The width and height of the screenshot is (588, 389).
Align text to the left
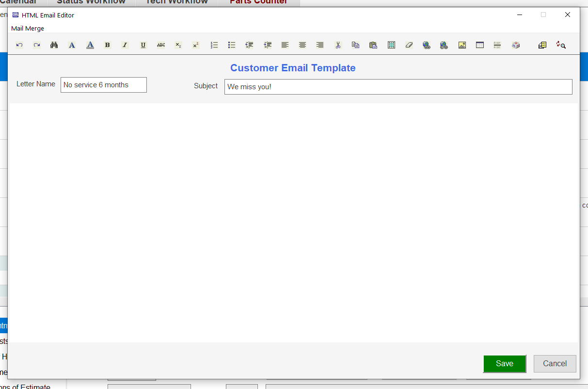(285, 45)
